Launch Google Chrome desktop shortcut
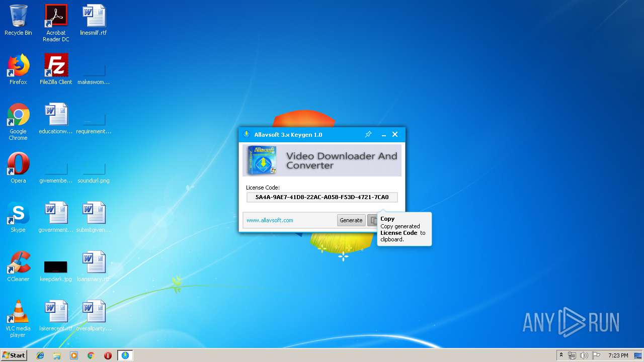The height and width of the screenshot is (362, 644). [x=18, y=122]
